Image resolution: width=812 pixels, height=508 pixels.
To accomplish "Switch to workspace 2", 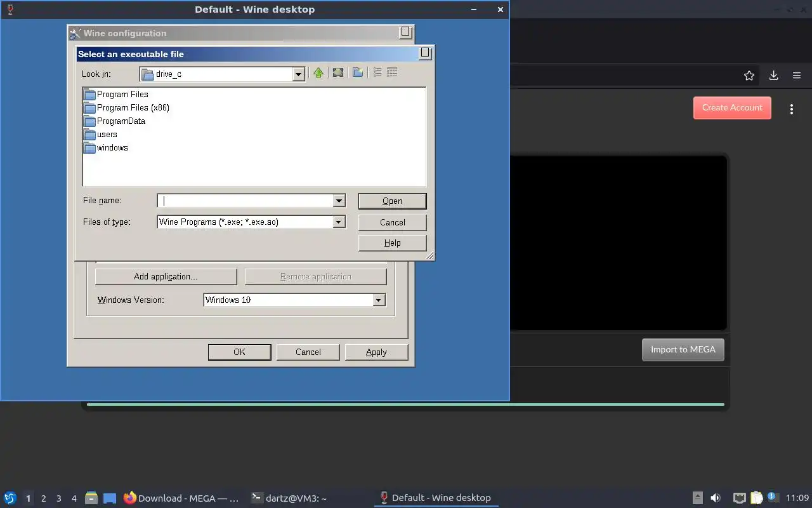I will (x=43, y=498).
